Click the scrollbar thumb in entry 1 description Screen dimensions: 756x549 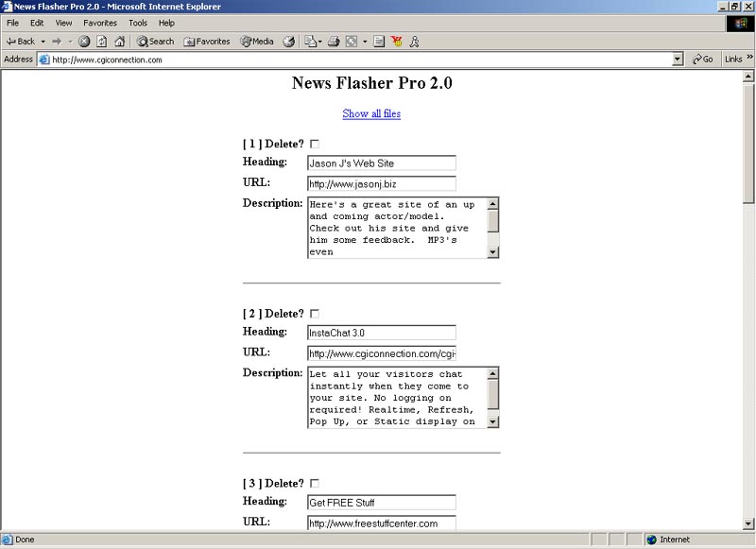pyautogui.click(x=492, y=221)
